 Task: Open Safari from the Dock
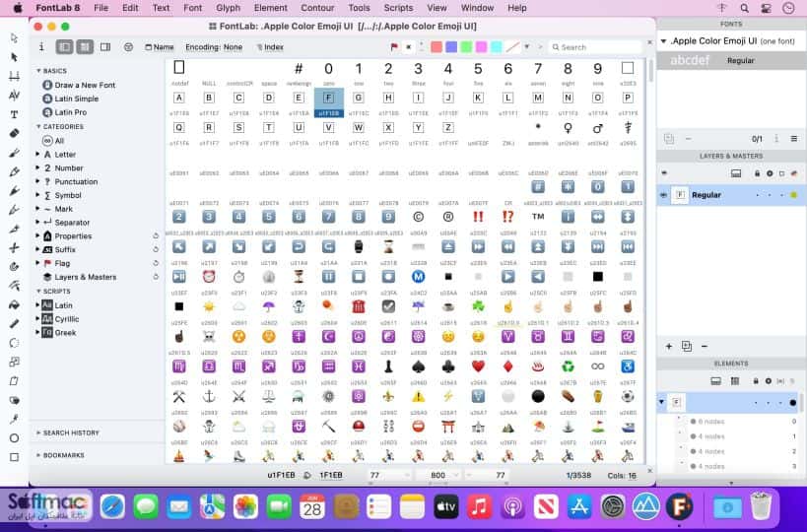point(112,507)
